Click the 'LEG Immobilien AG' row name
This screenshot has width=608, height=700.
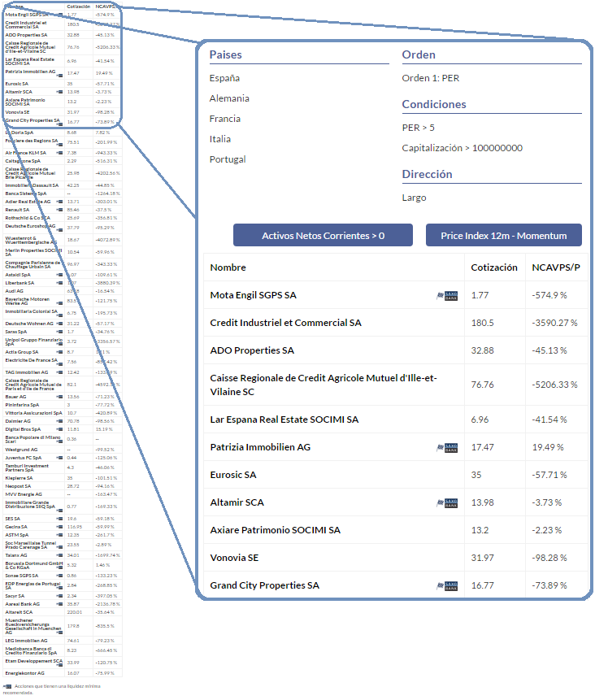(x=26, y=641)
